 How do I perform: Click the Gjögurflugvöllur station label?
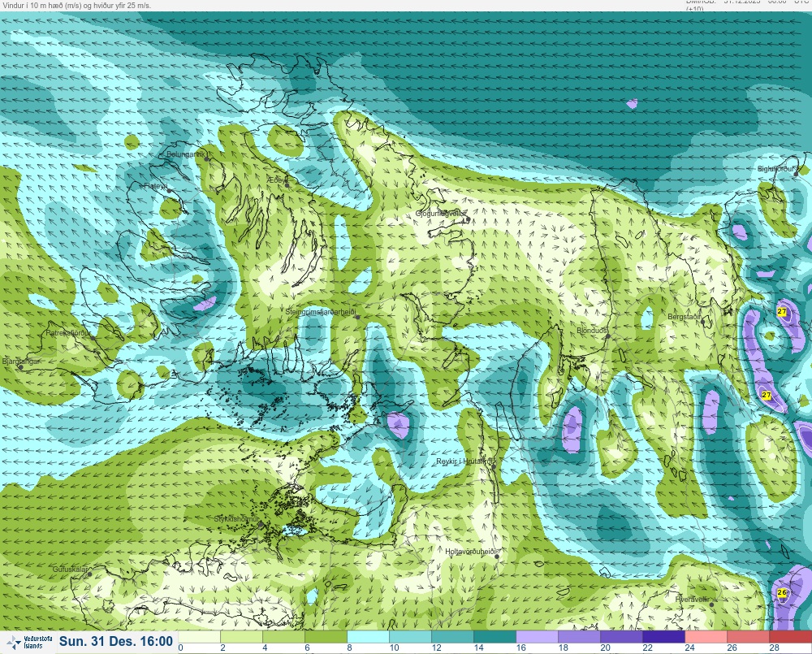pyautogui.click(x=441, y=214)
